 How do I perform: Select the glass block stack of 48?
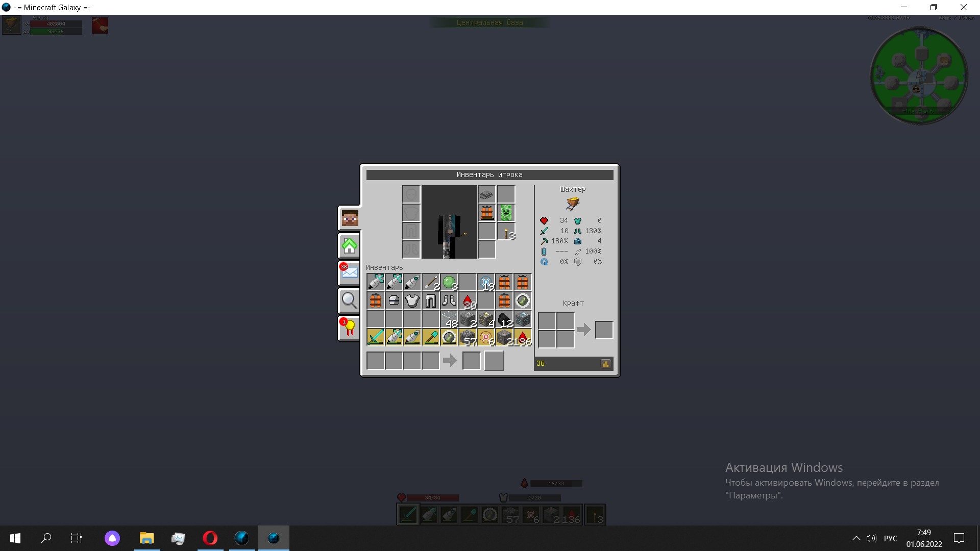[x=449, y=319]
